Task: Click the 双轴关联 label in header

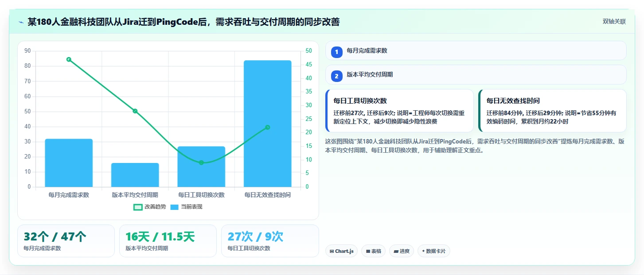Action: 614,21
